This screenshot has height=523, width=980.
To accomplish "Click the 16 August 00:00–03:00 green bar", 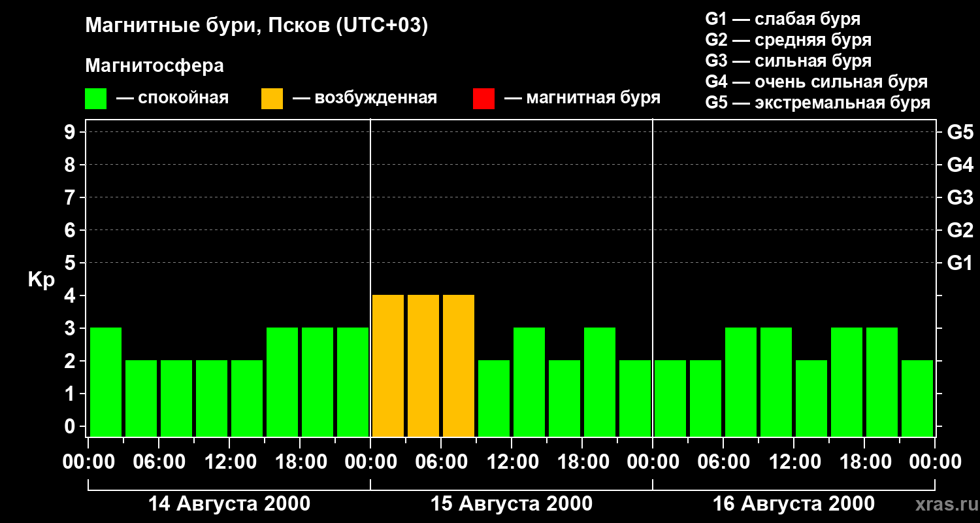I will 670,398.
